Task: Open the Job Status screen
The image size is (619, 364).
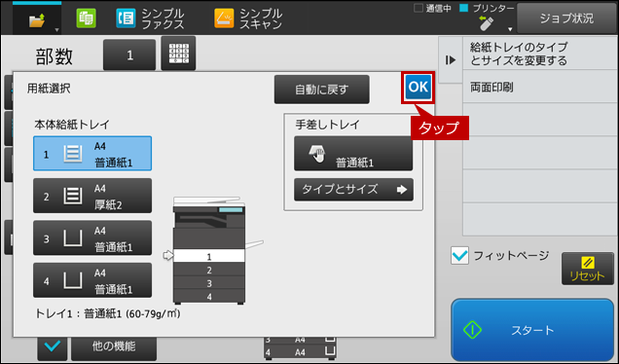Action: pos(566,18)
